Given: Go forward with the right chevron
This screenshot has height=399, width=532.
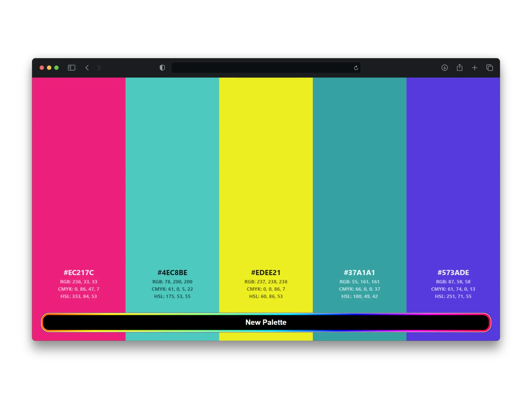Looking at the screenshot, I should [x=99, y=68].
